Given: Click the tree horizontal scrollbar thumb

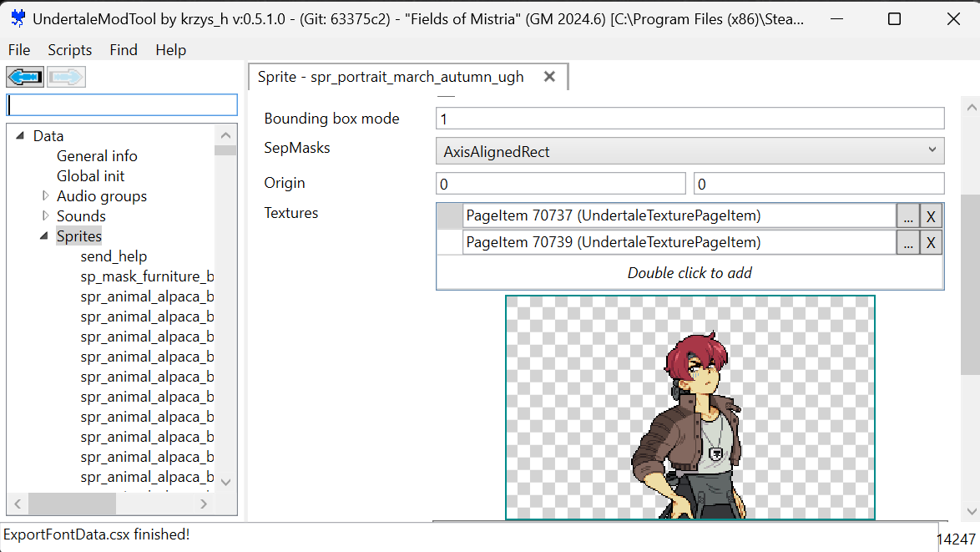Looking at the screenshot, I should click(72, 504).
